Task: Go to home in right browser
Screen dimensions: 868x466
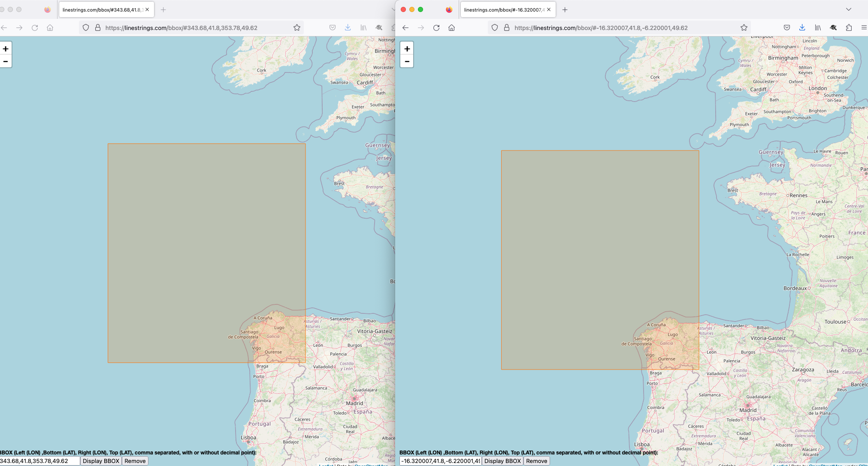Action: 451,28
